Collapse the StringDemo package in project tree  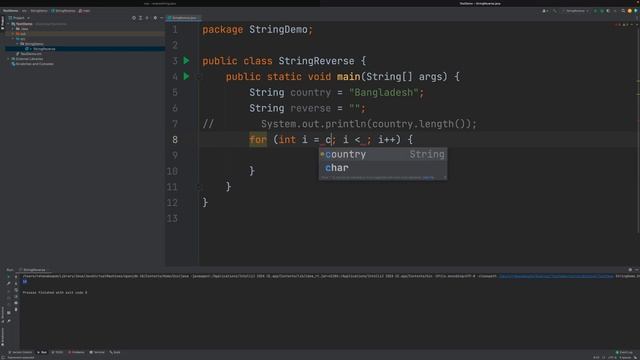[x=17, y=44]
